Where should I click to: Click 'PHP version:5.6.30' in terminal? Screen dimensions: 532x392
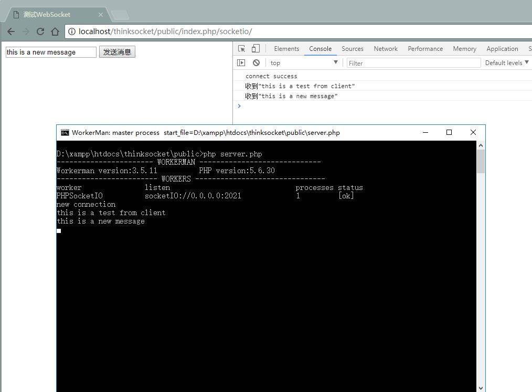click(x=237, y=171)
